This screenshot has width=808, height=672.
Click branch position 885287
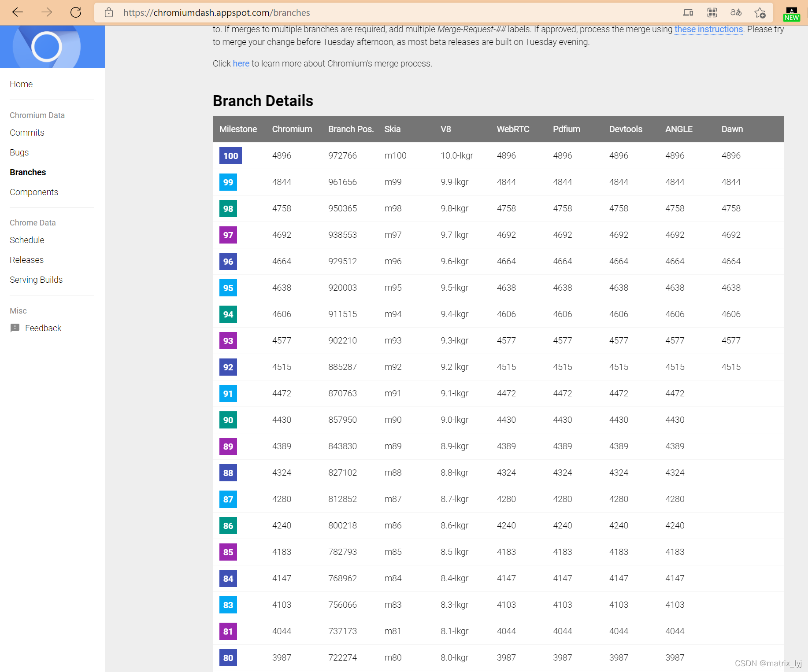point(342,367)
